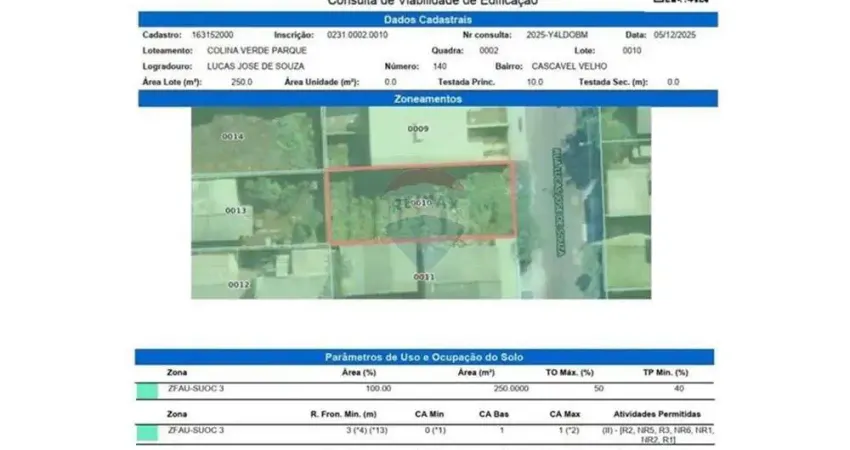This screenshot has height=450, width=850.
Task: Click the Nr consulta value 2025-Y4LDOBM
Action: 557,34
